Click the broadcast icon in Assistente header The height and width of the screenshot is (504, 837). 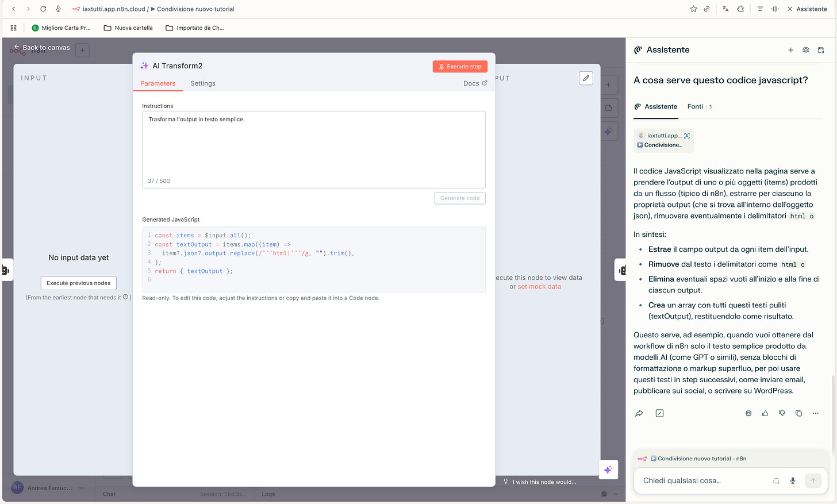[806, 50]
